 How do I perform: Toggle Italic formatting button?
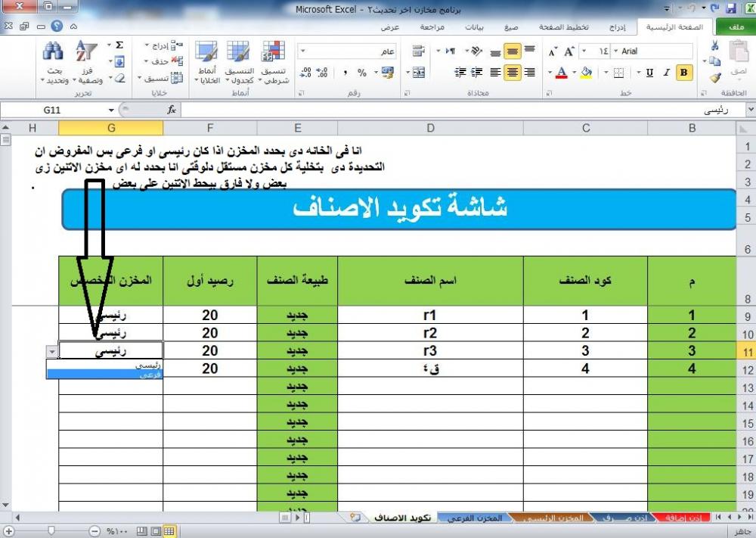click(x=666, y=73)
